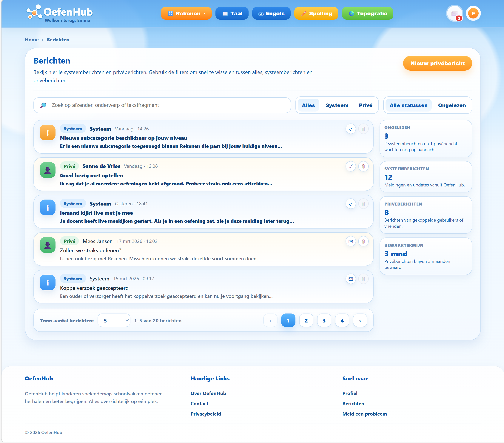Delete the 'Iemand kijkt live met je mee' message

[363, 204]
